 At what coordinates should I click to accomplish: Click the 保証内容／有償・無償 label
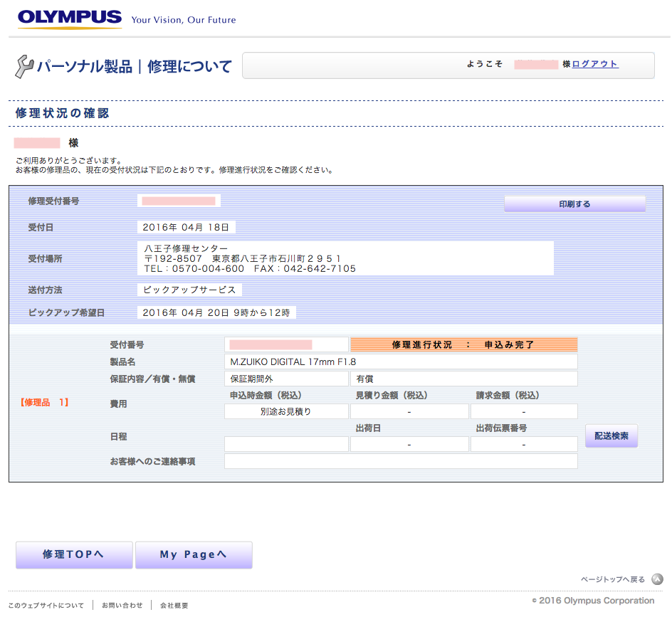point(152,379)
